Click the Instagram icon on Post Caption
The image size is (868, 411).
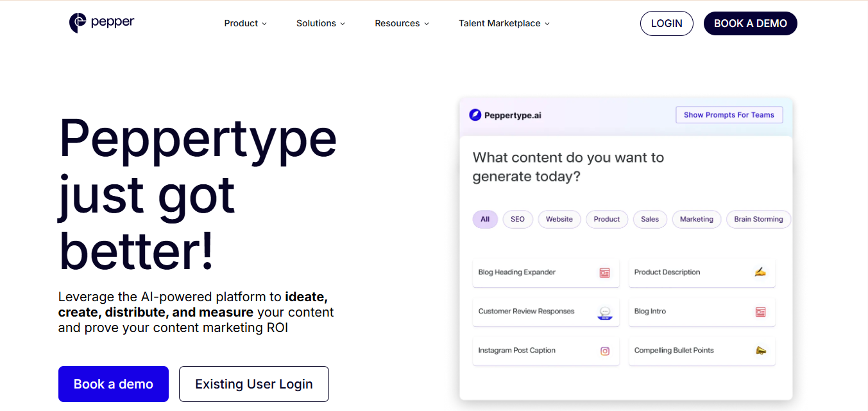pos(604,351)
